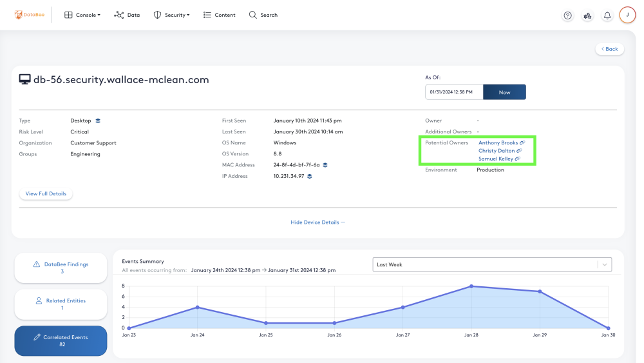
Task: Click the IP address 10.231.34.97
Action: pos(289,176)
